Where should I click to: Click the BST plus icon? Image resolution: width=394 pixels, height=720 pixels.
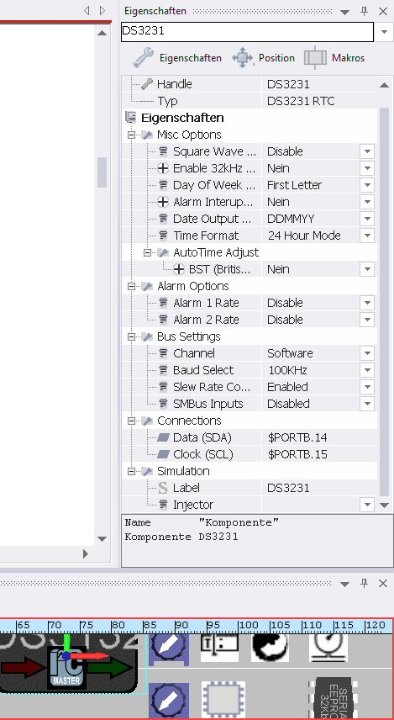(x=178, y=269)
